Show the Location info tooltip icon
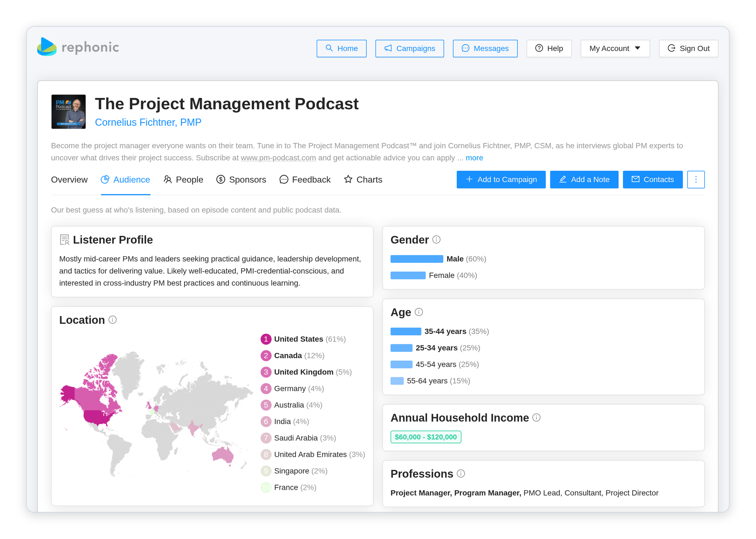Viewport: 756px width, 539px height. point(113,320)
